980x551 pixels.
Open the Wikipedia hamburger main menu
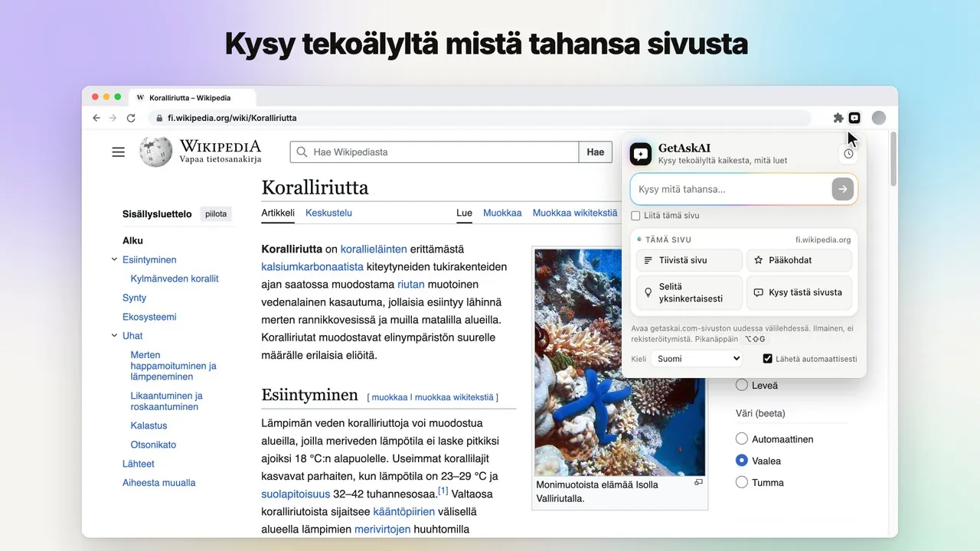(118, 152)
